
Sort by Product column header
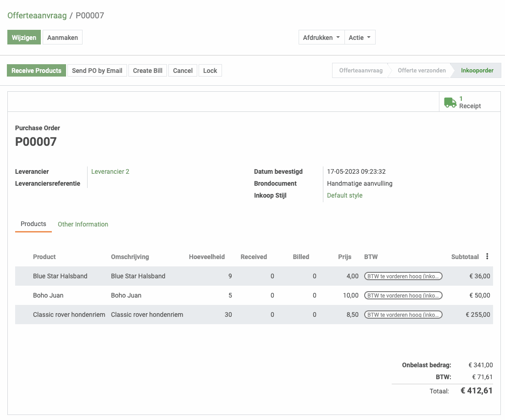tap(44, 257)
